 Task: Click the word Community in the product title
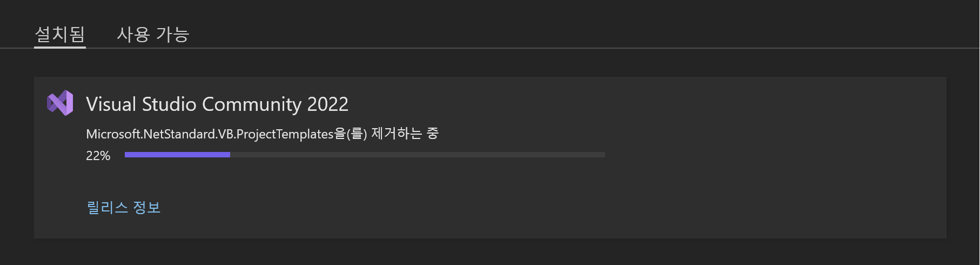coord(252,104)
